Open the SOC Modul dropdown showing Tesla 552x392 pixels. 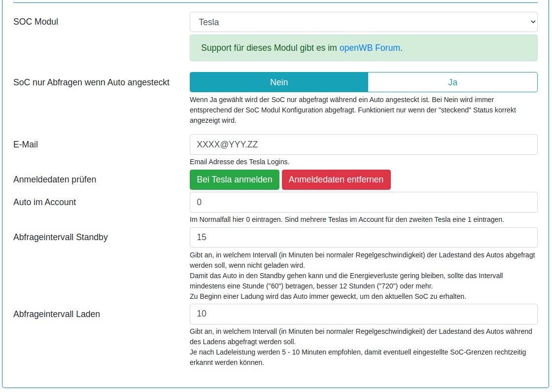tap(363, 22)
